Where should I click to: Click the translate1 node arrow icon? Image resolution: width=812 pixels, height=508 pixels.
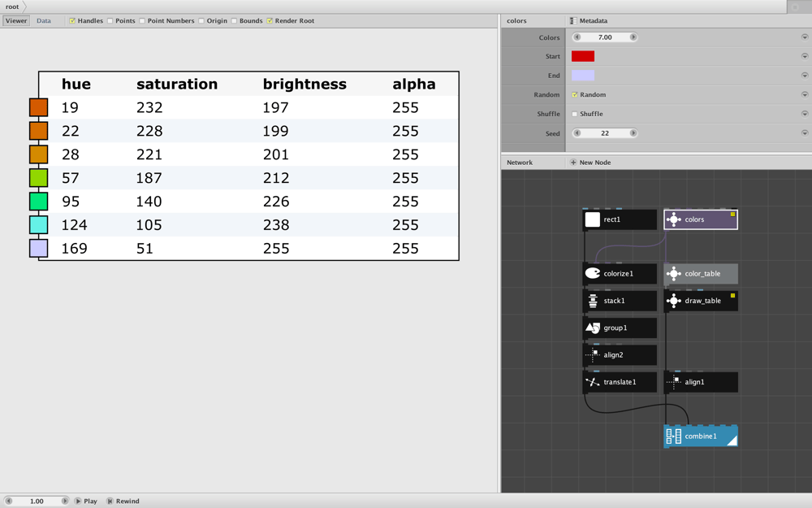[x=593, y=382]
